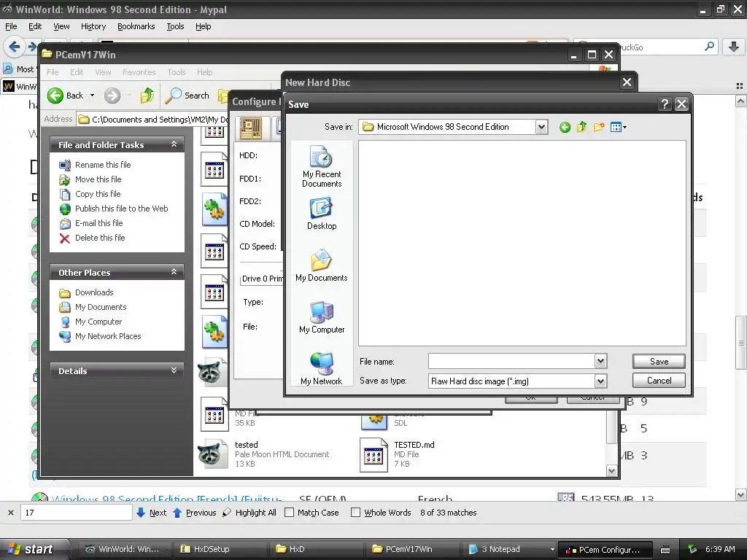Open the Bookmarks menu in Mypal browser
The width and height of the screenshot is (747, 560).
136,26
